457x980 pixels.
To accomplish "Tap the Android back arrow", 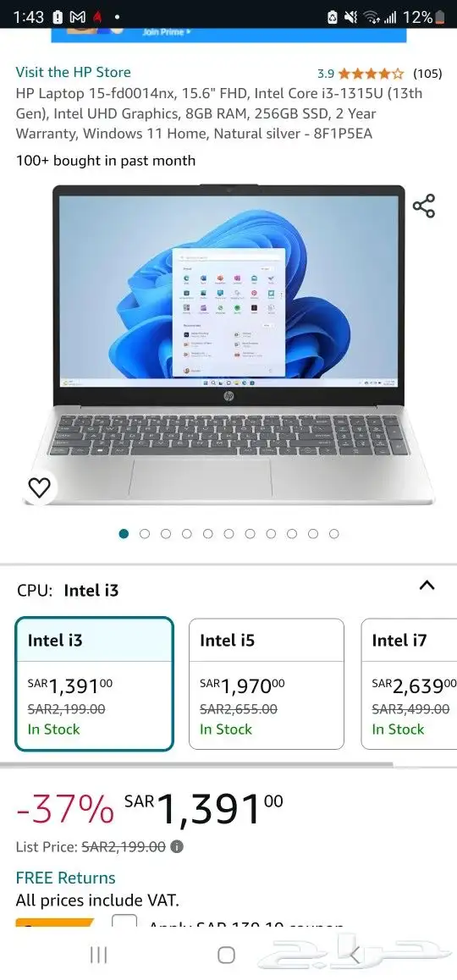I will click(x=355, y=955).
